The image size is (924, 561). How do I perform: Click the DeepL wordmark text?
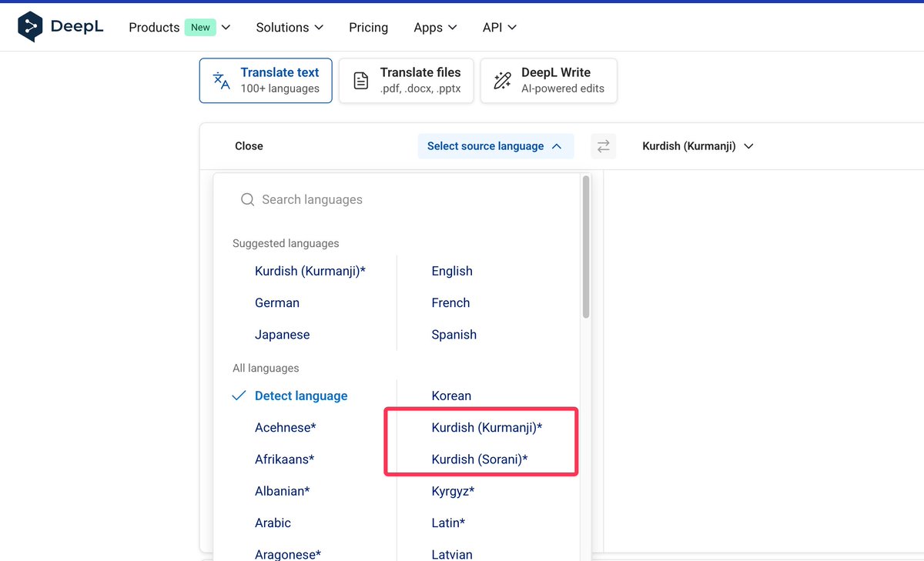pyautogui.click(x=77, y=27)
